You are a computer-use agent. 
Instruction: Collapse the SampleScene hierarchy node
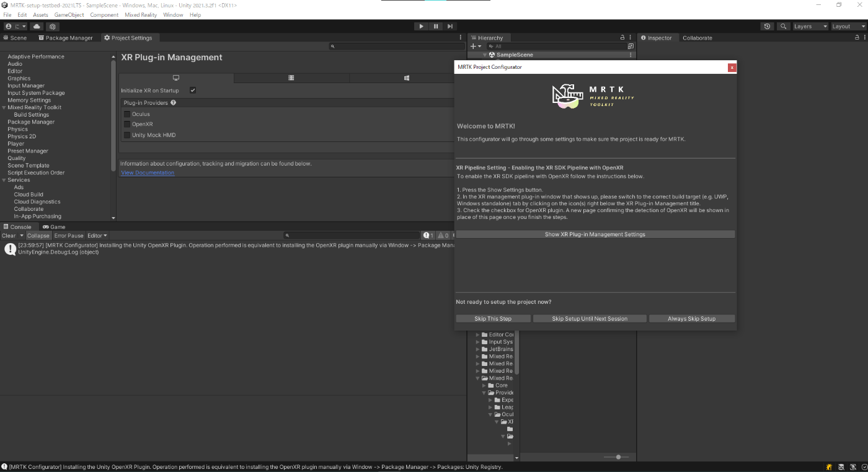(485, 55)
